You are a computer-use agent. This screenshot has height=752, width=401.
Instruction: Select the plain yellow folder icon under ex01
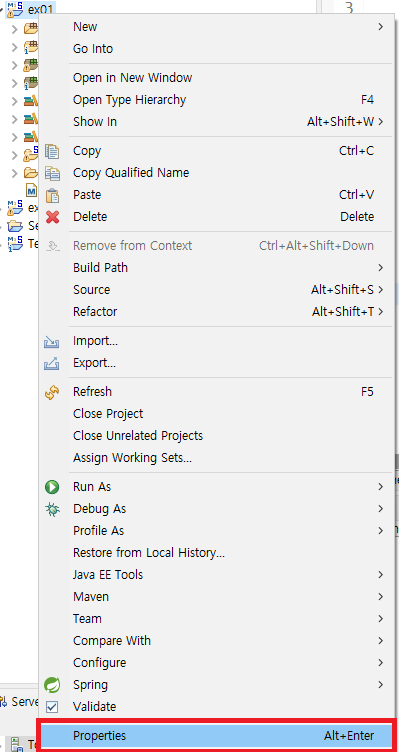pos(31,172)
